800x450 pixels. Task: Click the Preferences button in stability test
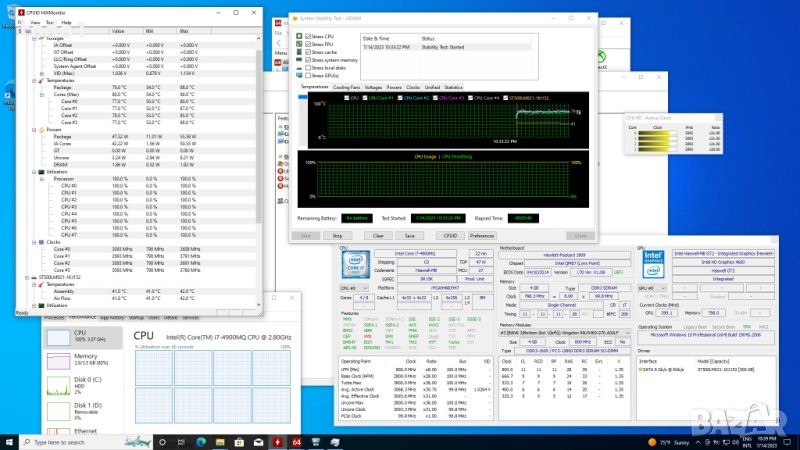[483, 235]
